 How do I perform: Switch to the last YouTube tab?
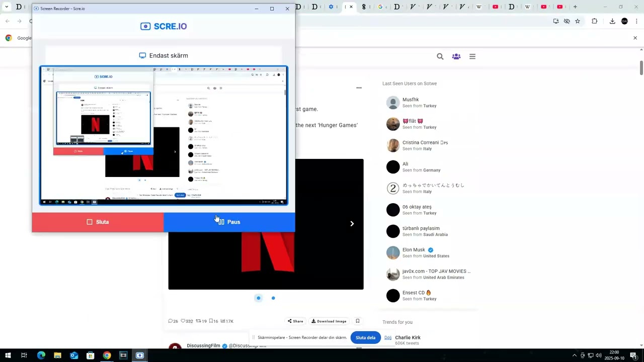[x=559, y=7]
